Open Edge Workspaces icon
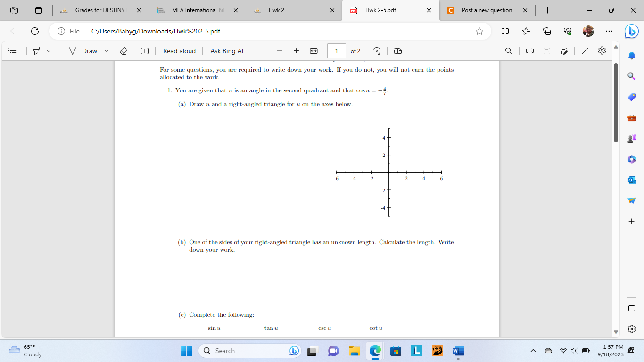Screen dimensions: 644x362 (x=14, y=10)
